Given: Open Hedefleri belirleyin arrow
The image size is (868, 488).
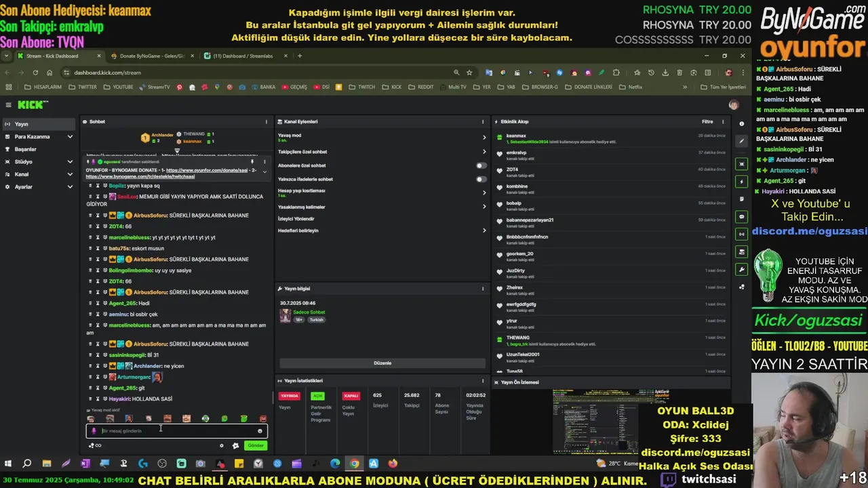Looking at the screenshot, I should [484, 230].
